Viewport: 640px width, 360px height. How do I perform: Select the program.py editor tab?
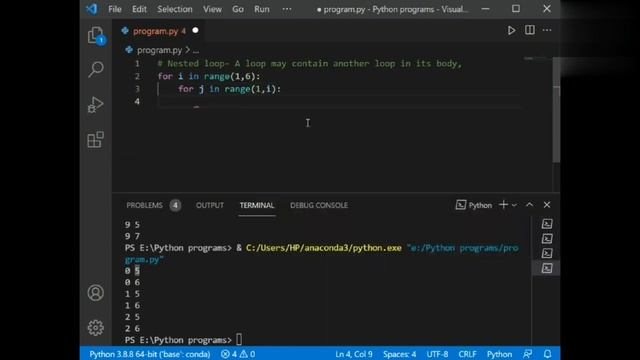coord(159,31)
